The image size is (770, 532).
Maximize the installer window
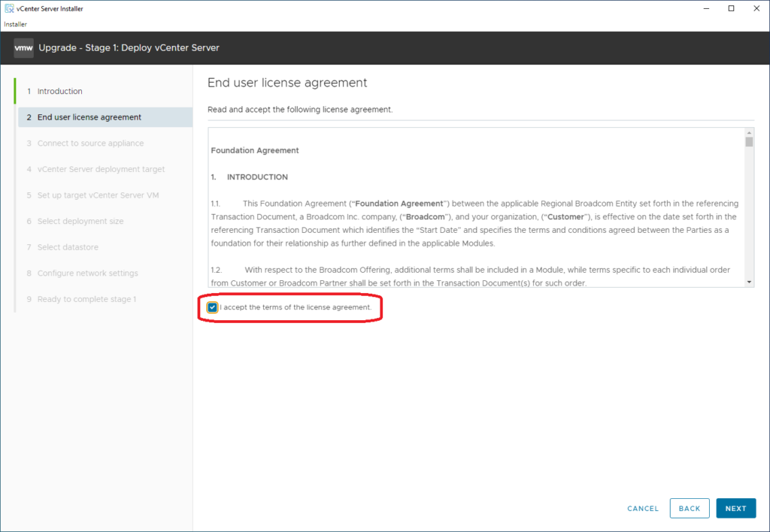click(731, 8)
